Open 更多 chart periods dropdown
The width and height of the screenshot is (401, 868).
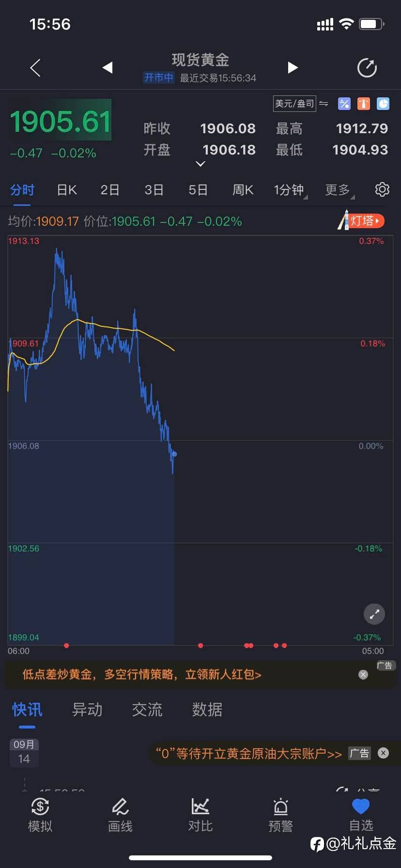[x=339, y=190]
